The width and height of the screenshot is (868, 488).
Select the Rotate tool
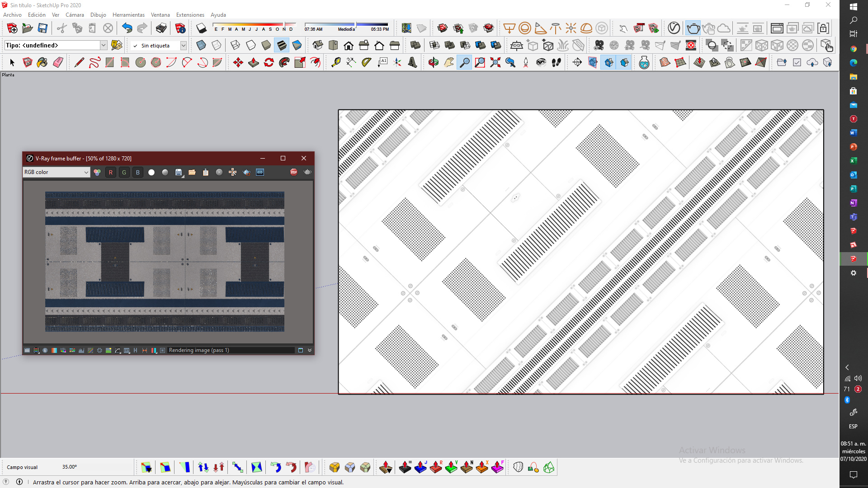(x=269, y=62)
